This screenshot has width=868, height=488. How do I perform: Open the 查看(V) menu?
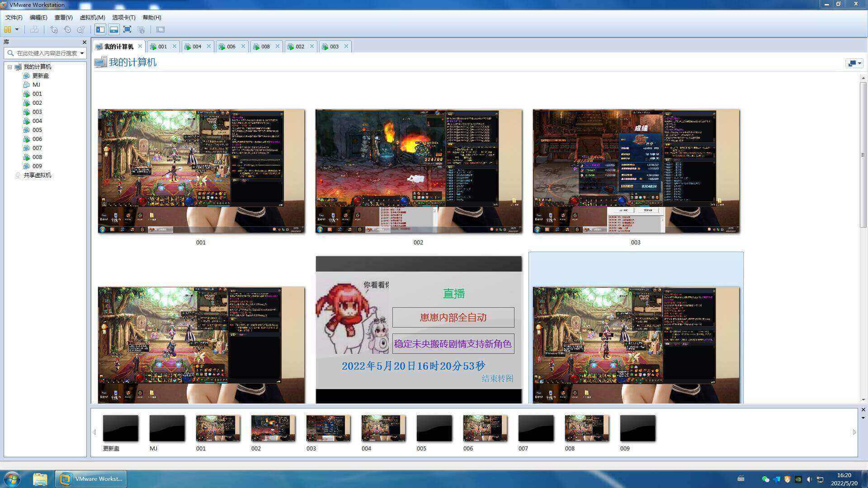[x=63, y=18]
